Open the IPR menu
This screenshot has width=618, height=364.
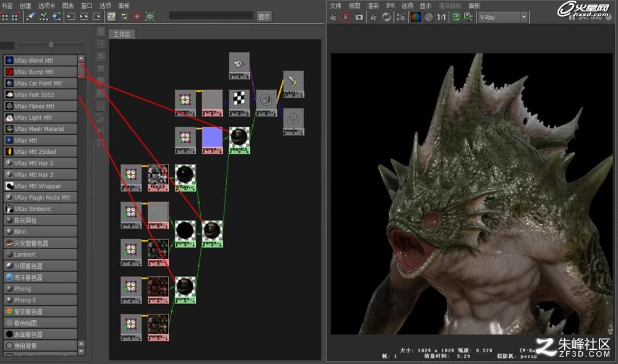[x=390, y=6]
